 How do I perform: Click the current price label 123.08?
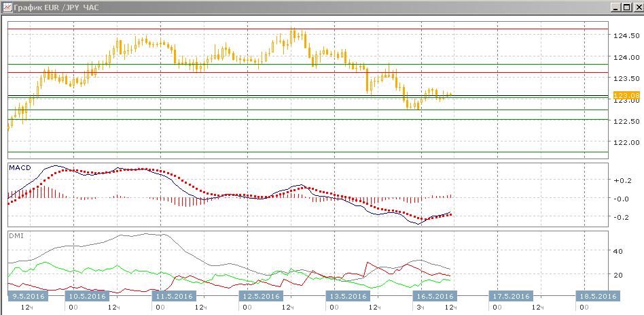click(x=626, y=96)
